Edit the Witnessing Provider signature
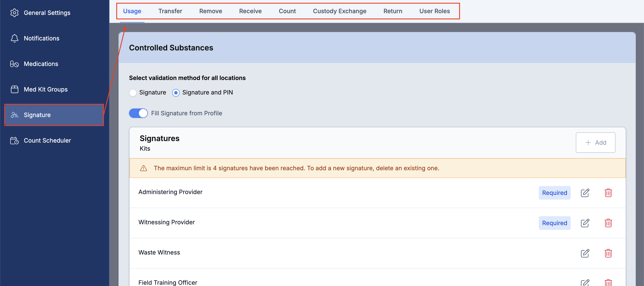 (585, 223)
